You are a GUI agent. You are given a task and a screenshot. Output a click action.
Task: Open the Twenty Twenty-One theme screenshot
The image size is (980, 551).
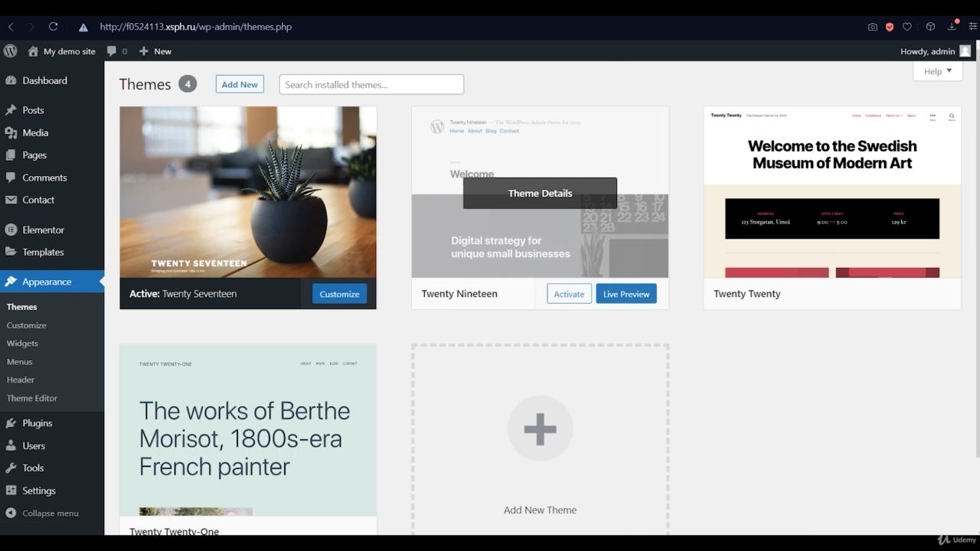pos(248,430)
